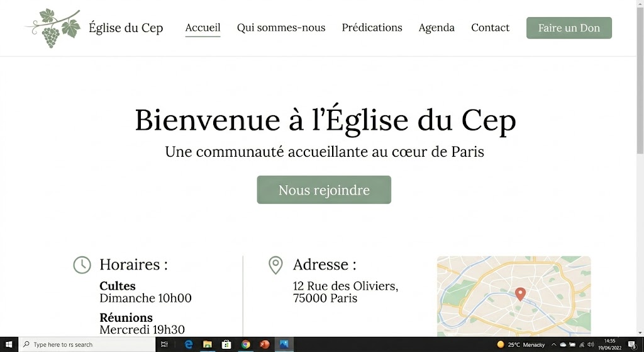Click the red marker on the Paris map
The height and width of the screenshot is (352, 644).
tap(520, 293)
